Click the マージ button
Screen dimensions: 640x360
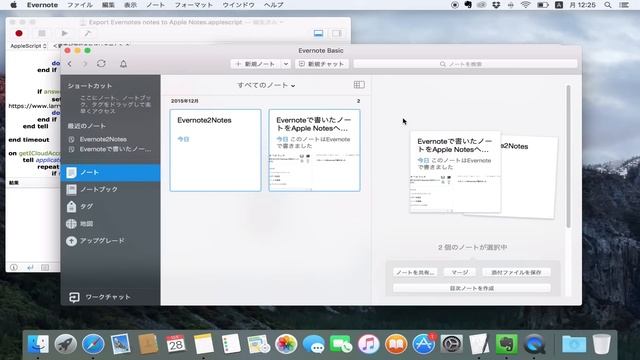[x=460, y=272]
